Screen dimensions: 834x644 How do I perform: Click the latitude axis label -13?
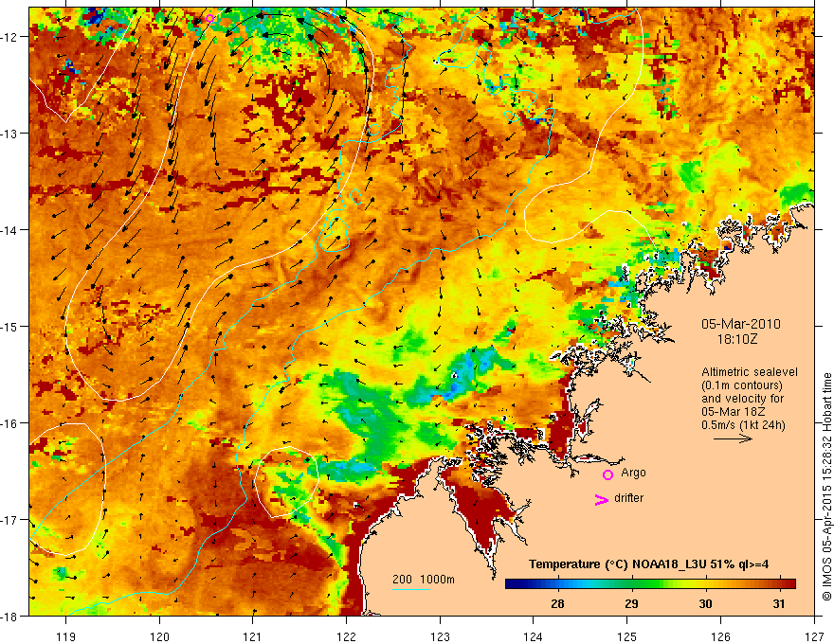[10, 134]
